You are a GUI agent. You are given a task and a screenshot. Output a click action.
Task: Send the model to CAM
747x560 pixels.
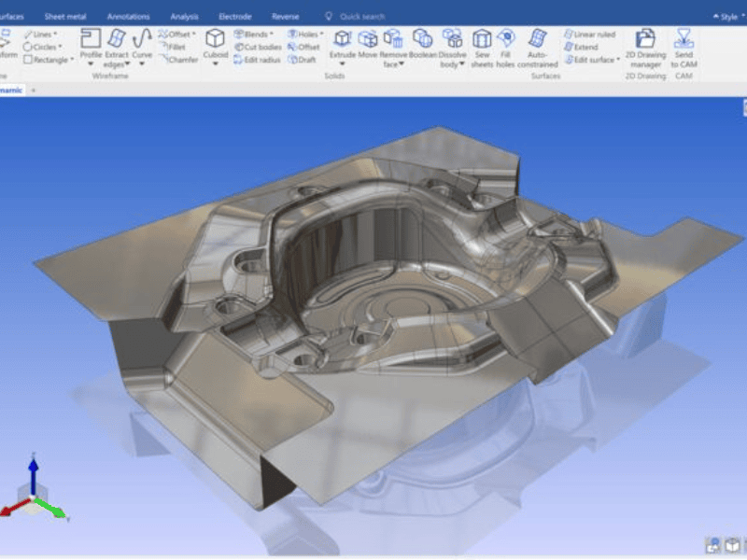(684, 47)
